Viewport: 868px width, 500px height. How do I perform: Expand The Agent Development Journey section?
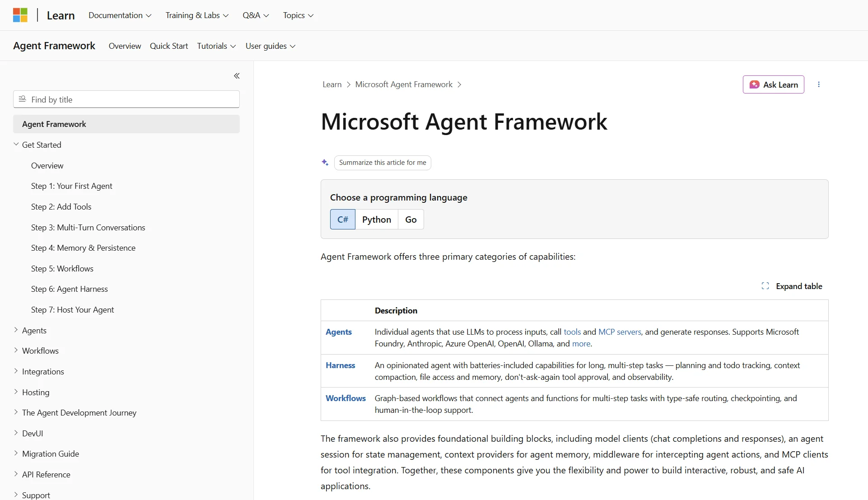[x=16, y=412]
